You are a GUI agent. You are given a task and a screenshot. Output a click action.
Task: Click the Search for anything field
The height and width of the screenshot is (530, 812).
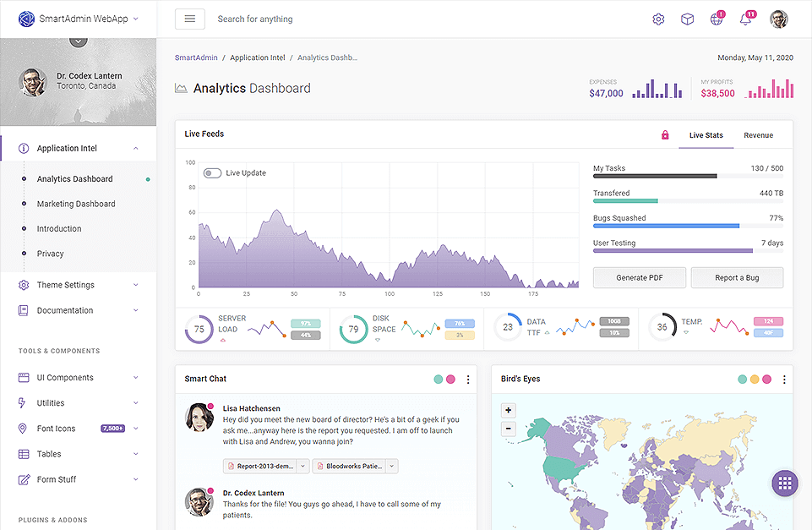tap(338, 19)
